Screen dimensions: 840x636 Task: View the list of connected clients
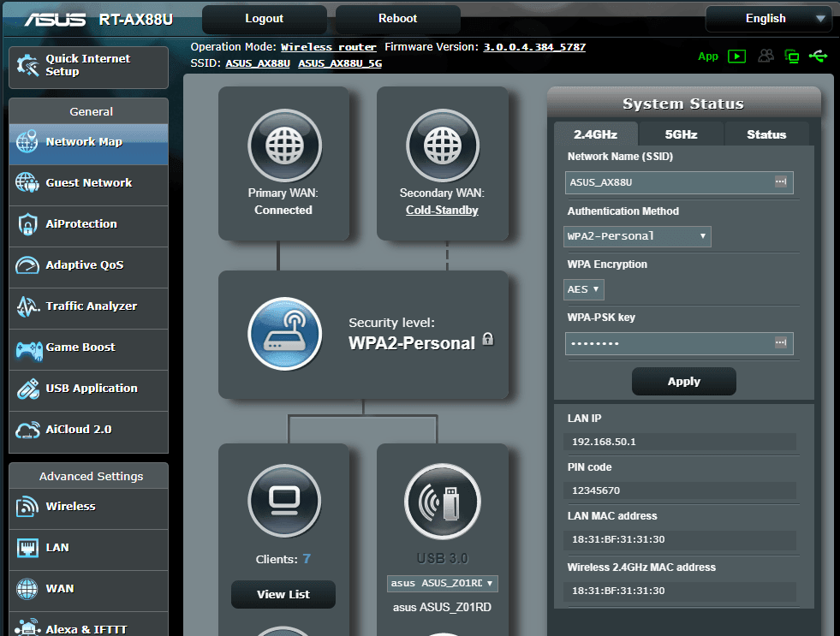pos(283,594)
